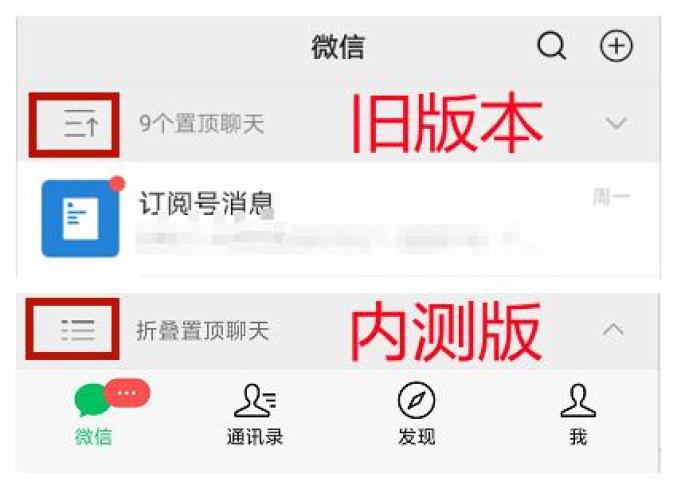Click the pinned-to-top arrow list icon
The image size is (677, 489).
tap(81, 123)
